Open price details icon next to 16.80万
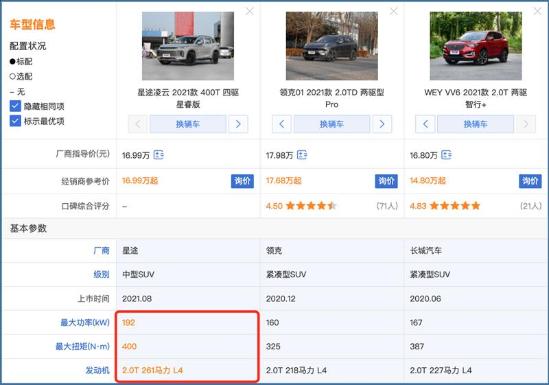 [446, 155]
